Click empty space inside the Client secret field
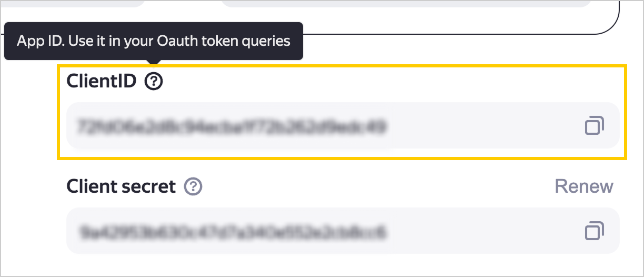This screenshot has width=644, height=277. click(x=484, y=231)
